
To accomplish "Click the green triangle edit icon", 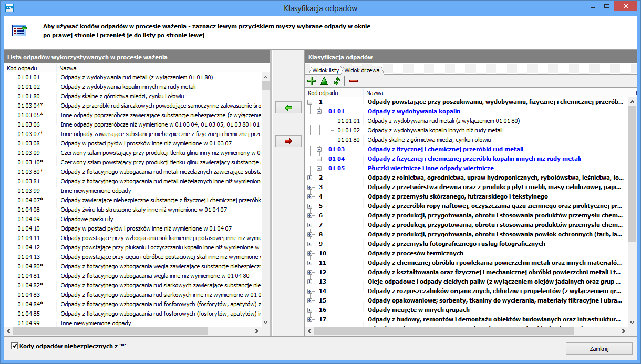I will point(324,81).
